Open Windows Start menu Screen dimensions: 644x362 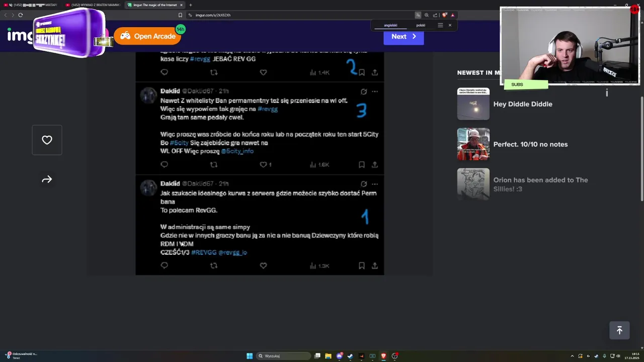tap(250, 356)
